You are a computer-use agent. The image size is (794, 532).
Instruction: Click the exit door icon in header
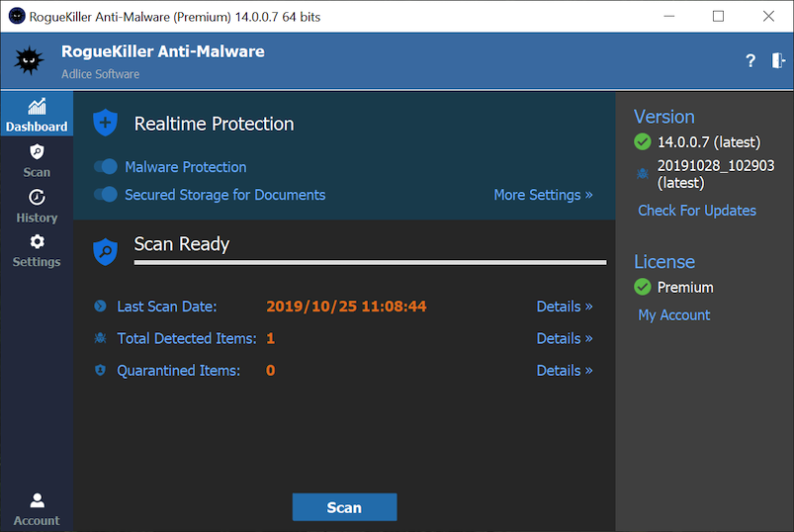click(779, 60)
